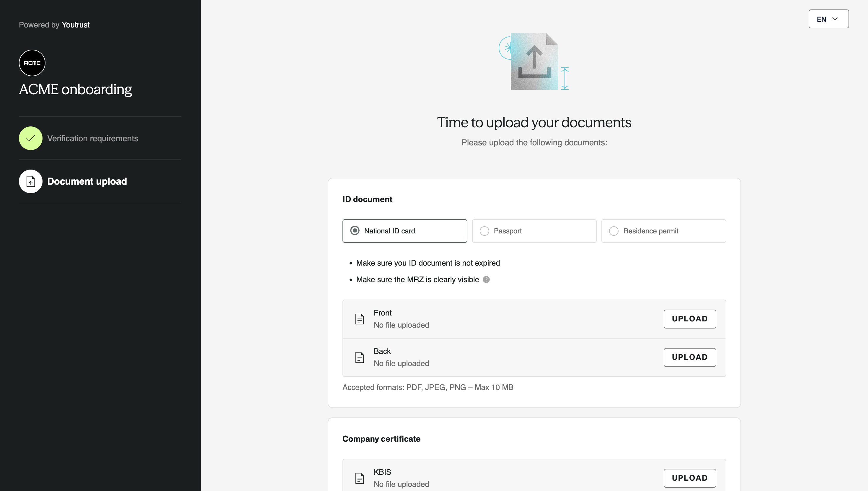The image size is (868, 491).
Task: Open the Document upload step
Action: point(87,181)
